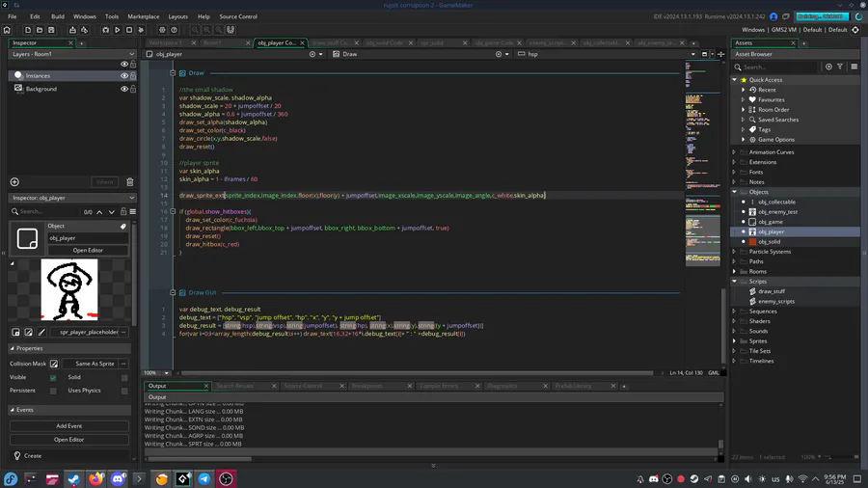Click the Asset Browser search field
This screenshot has width=868, height=488.
[x=777, y=68]
